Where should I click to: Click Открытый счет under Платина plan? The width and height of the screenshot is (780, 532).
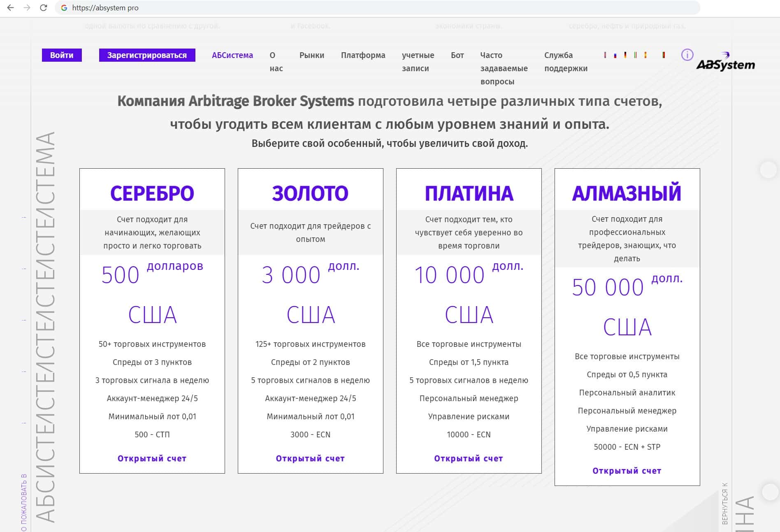(x=468, y=458)
